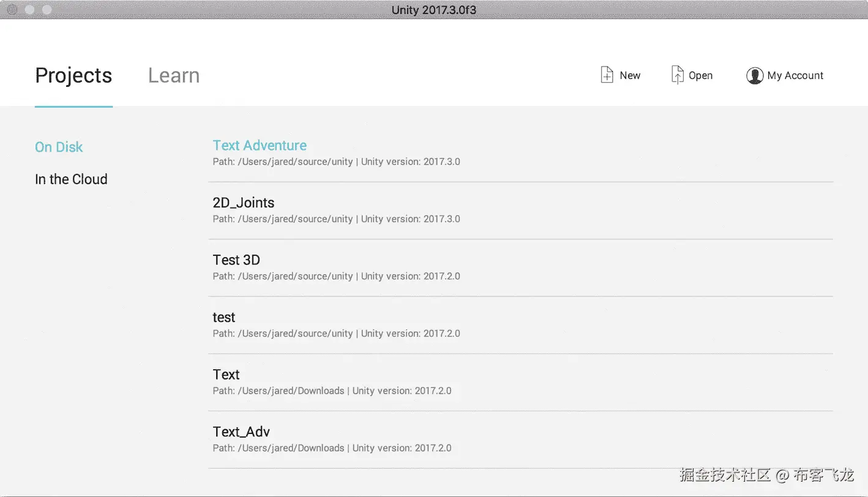Open the My Account menu label
This screenshot has height=497, width=868.
tap(795, 75)
